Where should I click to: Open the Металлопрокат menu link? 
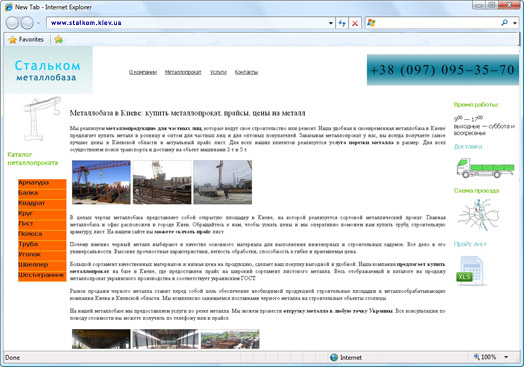pos(183,72)
